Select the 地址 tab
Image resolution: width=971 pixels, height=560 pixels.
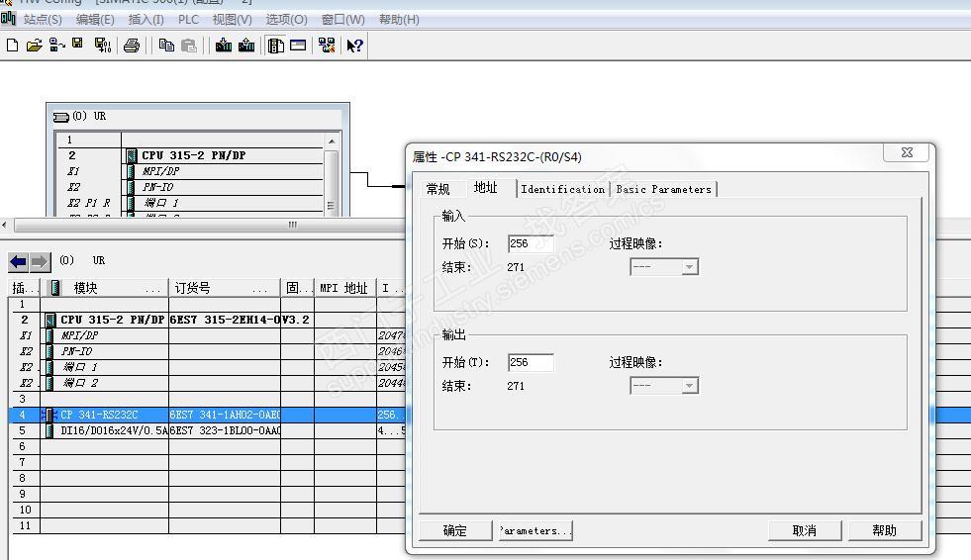tap(485, 188)
